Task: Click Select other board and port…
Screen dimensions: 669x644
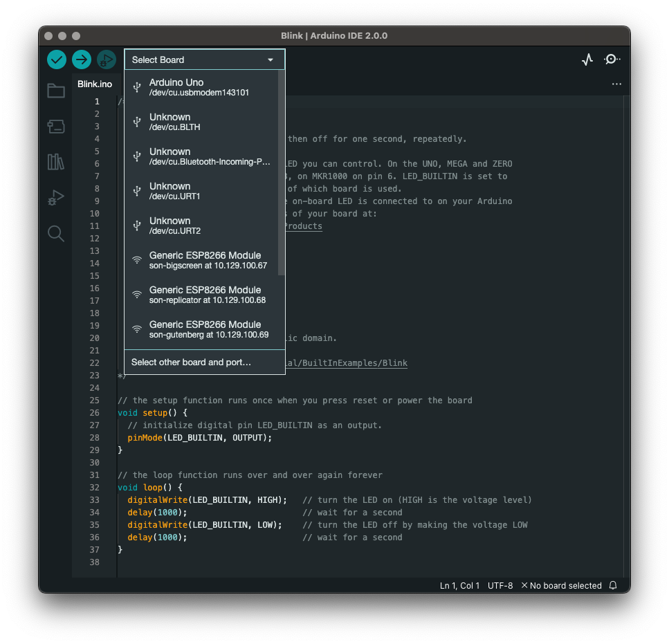Action: (x=204, y=362)
